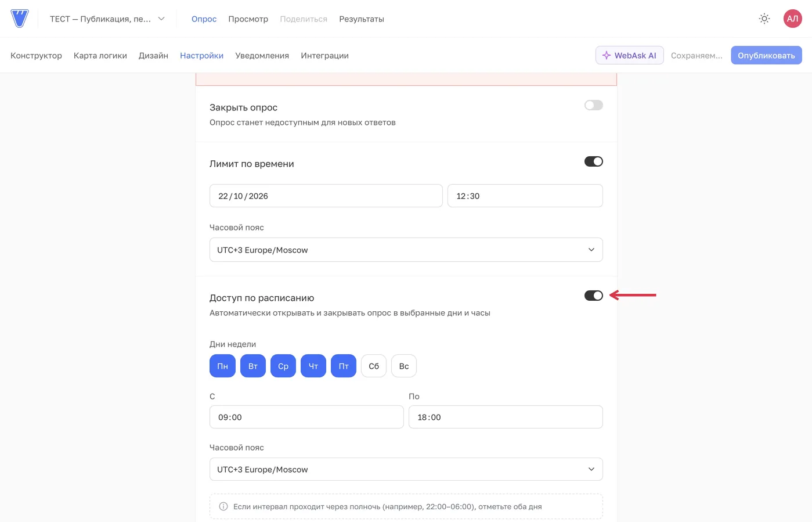Open Уведомления section
This screenshot has width=812, height=522.
pyautogui.click(x=262, y=55)
